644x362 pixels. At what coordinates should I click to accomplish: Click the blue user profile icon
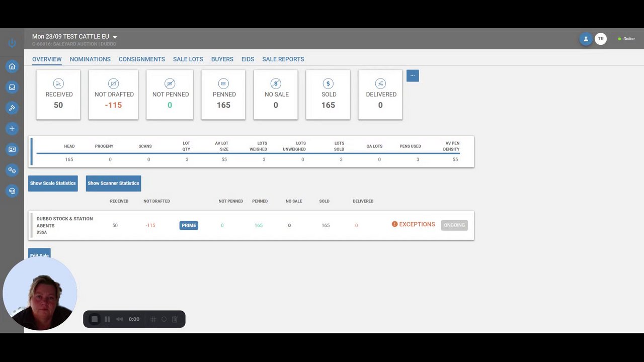coord(586,39)
